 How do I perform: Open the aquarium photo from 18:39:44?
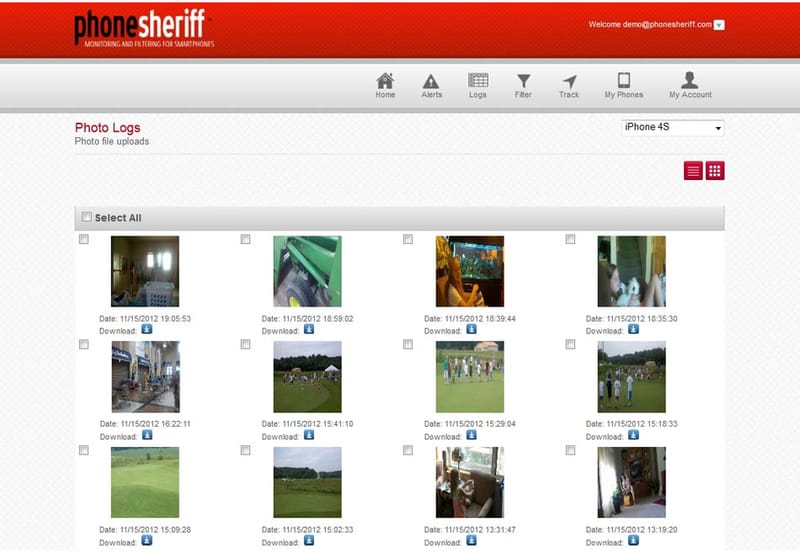(469, 271)
